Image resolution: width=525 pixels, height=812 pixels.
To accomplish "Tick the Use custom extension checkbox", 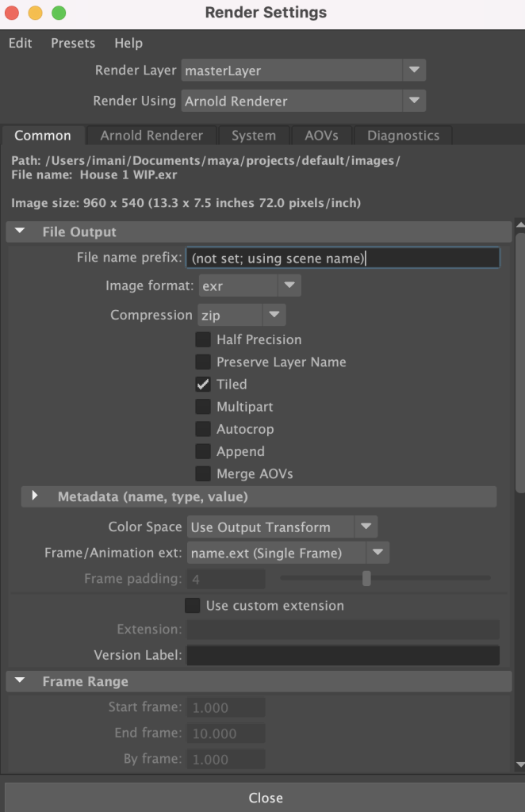I will click(193, 605).
